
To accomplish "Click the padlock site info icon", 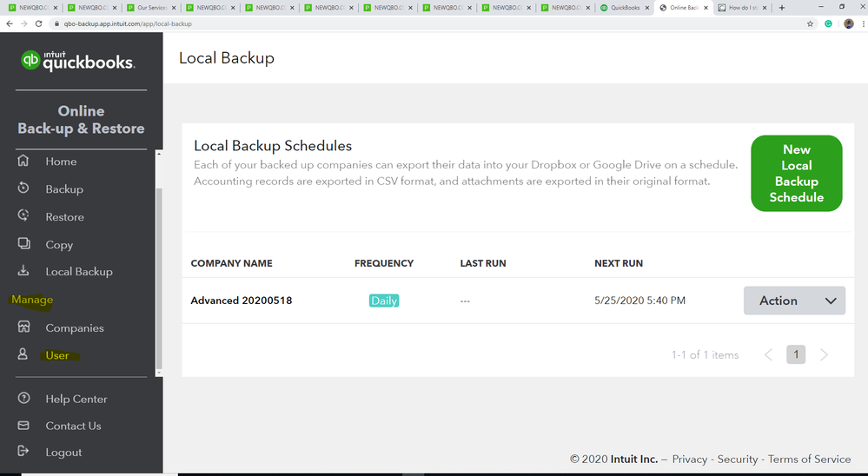I will (x=56, y=23).
